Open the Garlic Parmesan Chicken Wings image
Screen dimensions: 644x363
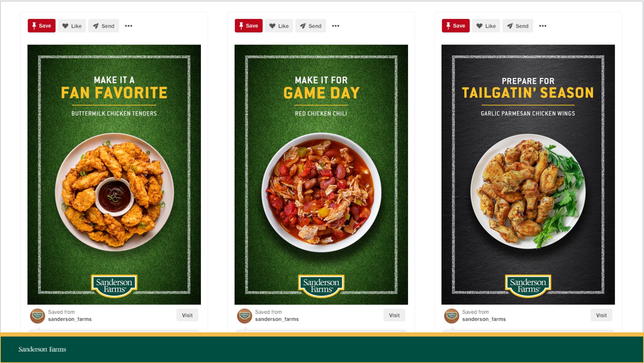(x=528, y=175)
